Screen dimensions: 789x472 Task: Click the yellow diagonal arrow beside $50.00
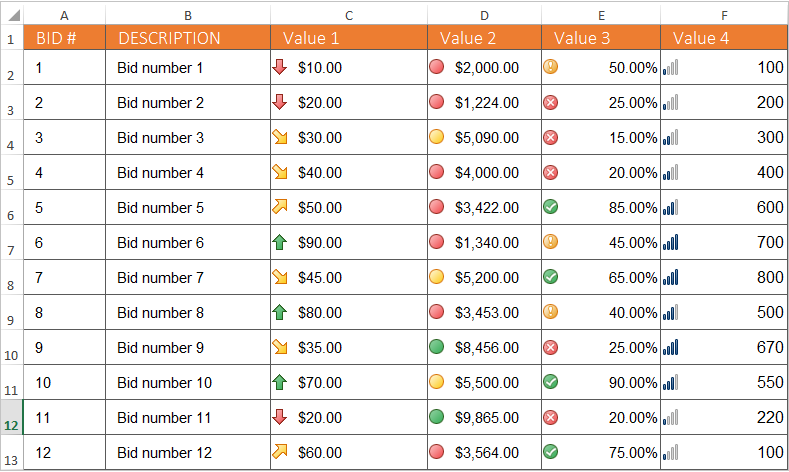[279, 207]
